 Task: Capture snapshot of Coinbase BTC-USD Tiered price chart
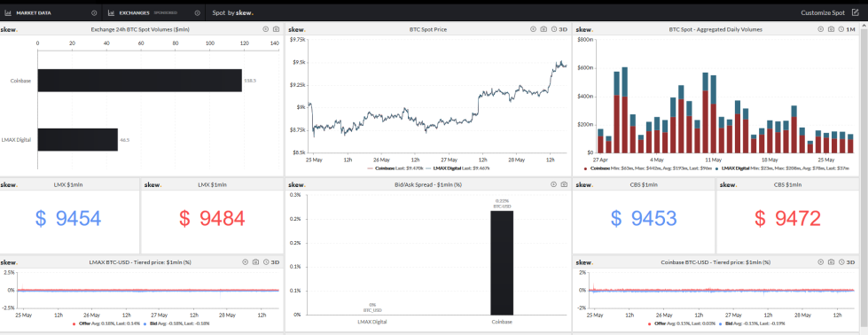click(x=831, y=262)
